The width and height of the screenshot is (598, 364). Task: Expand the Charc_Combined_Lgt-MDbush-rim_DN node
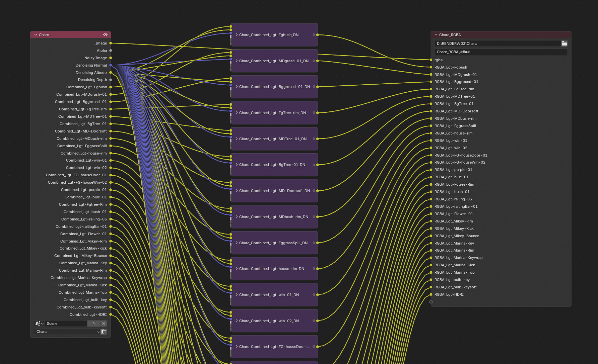pyautogui.click(x=237, y=217)
